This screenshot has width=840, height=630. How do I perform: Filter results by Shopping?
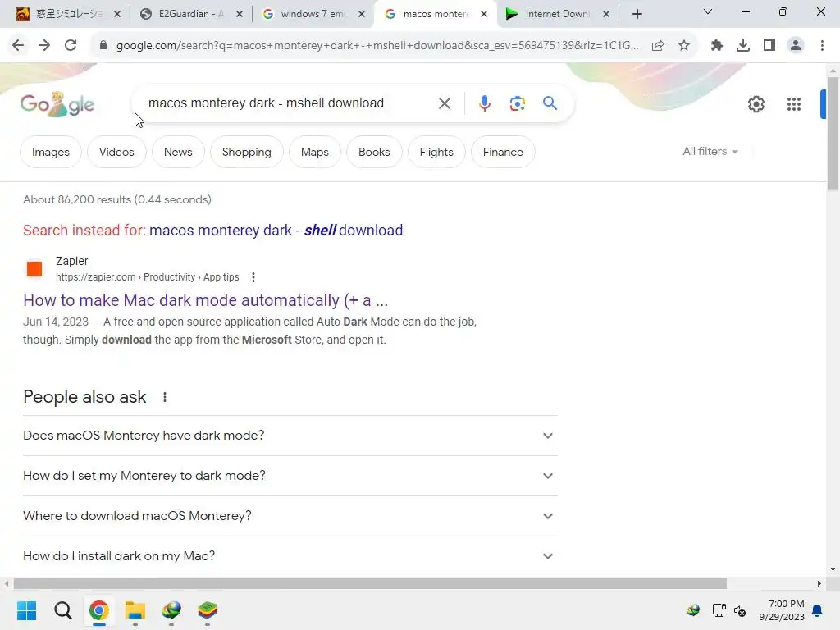pyautogui.click(x=246, y=152)
